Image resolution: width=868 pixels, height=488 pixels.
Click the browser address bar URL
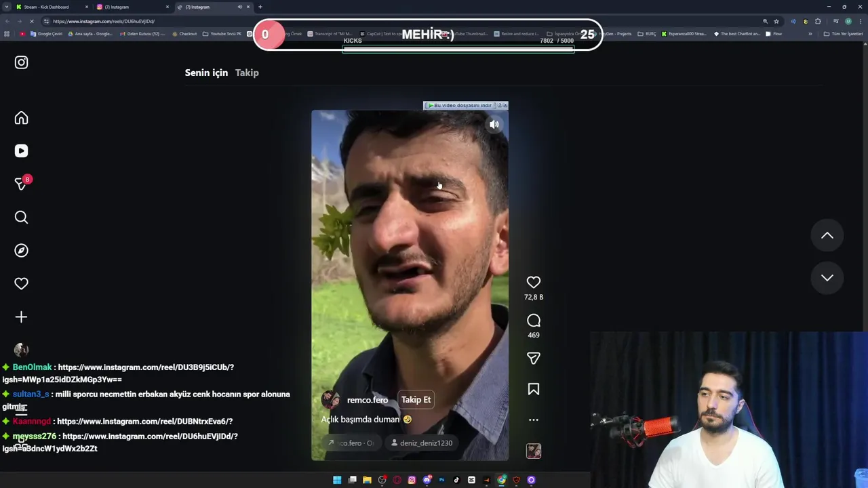[104, 21]
